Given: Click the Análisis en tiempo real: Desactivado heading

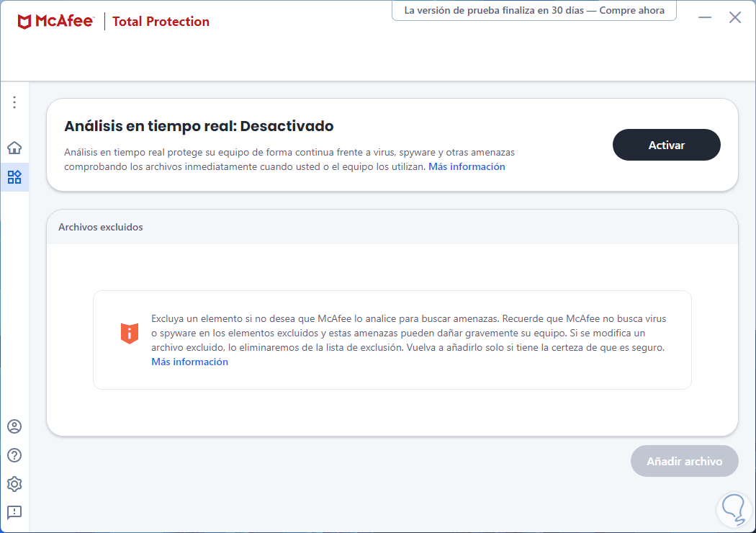Looking at the screenshot, I should pos(199,126).
